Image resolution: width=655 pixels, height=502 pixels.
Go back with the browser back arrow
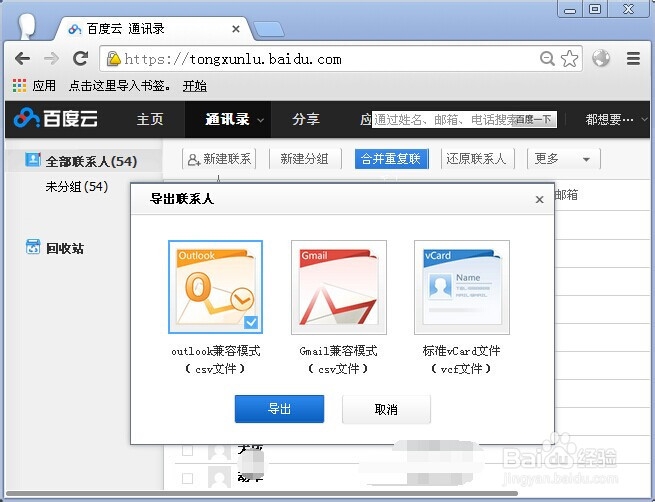(x=23, y=58)
